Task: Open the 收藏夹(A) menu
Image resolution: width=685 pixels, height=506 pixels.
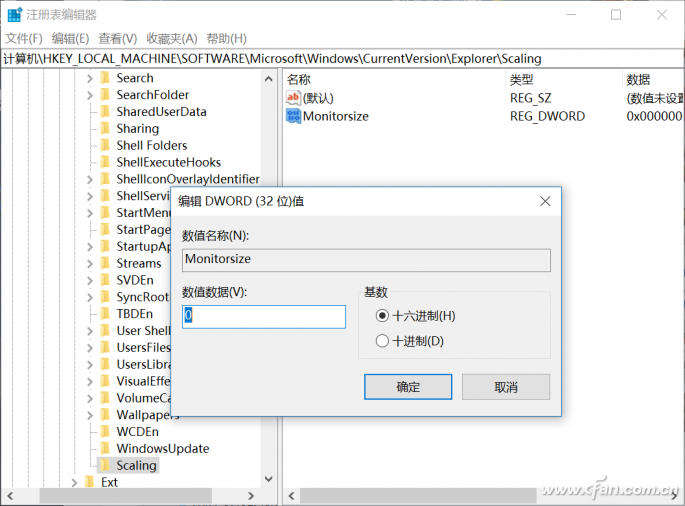Action: 172,38
